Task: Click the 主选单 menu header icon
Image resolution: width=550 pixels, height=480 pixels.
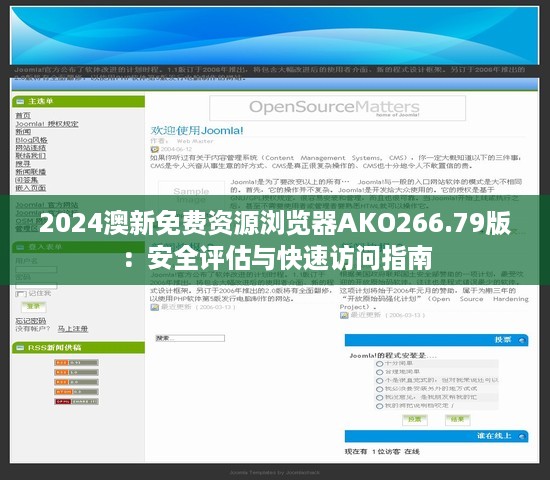Action: pos(20,102)
